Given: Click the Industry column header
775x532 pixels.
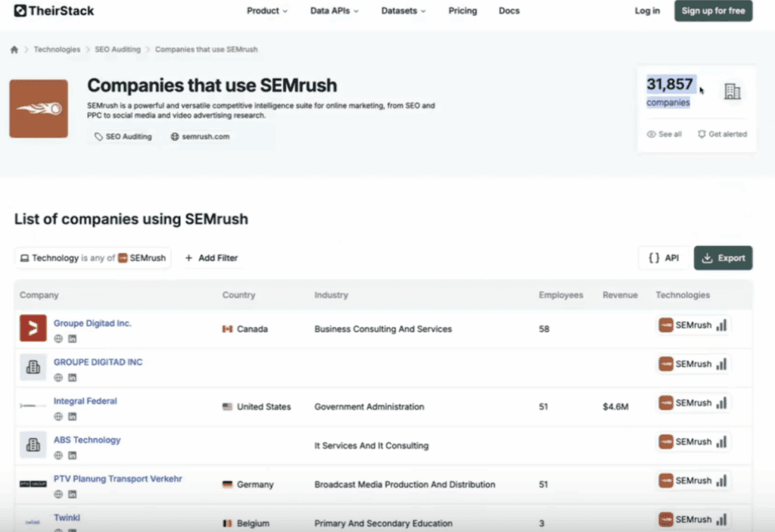Looking at the screenshot, I should [x=331, y=295].
